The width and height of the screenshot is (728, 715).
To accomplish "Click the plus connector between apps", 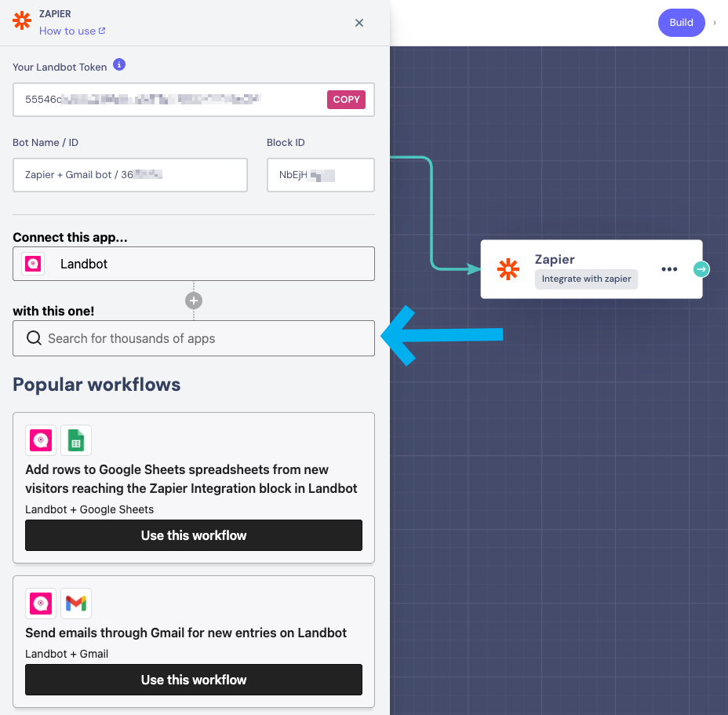I will coord(194,300).
